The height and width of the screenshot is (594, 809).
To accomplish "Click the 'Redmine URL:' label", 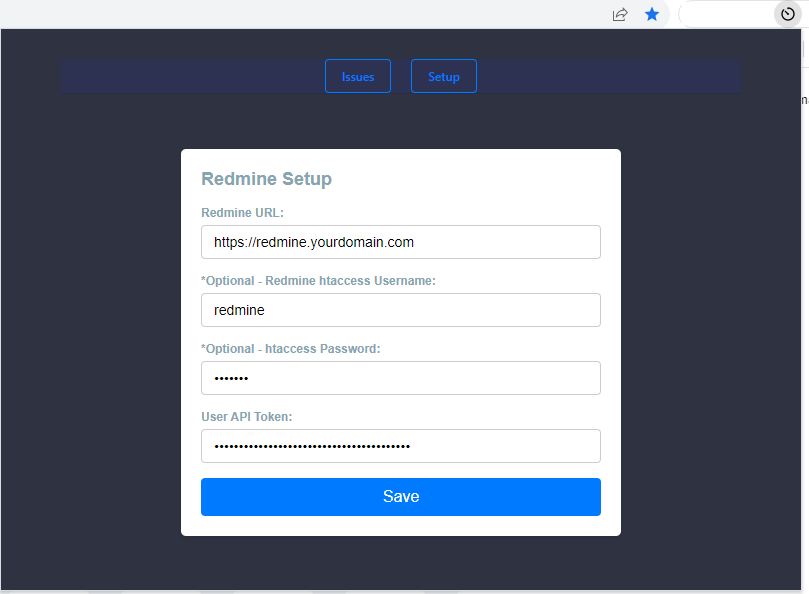I will 242,213.
